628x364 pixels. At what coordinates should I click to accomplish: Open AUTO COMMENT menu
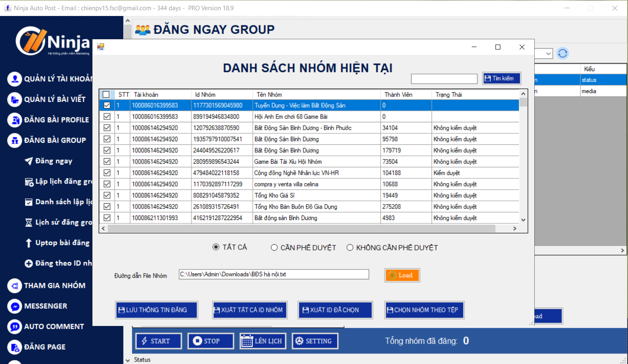(54, 326)
